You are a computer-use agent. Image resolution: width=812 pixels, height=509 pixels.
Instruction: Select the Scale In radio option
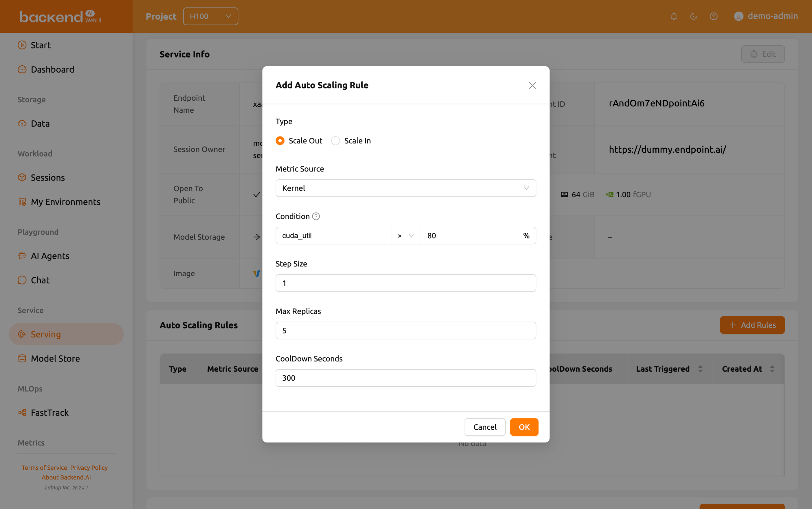336,141
